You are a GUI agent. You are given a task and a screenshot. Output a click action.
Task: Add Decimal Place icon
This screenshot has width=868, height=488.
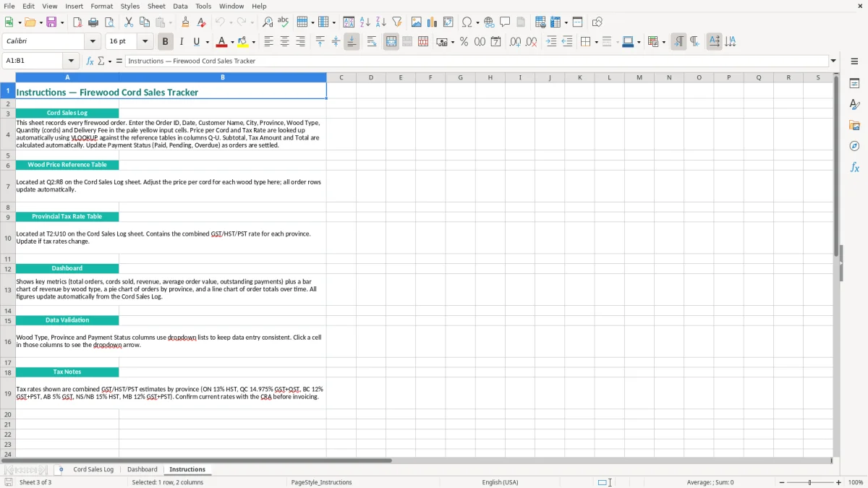515,42
